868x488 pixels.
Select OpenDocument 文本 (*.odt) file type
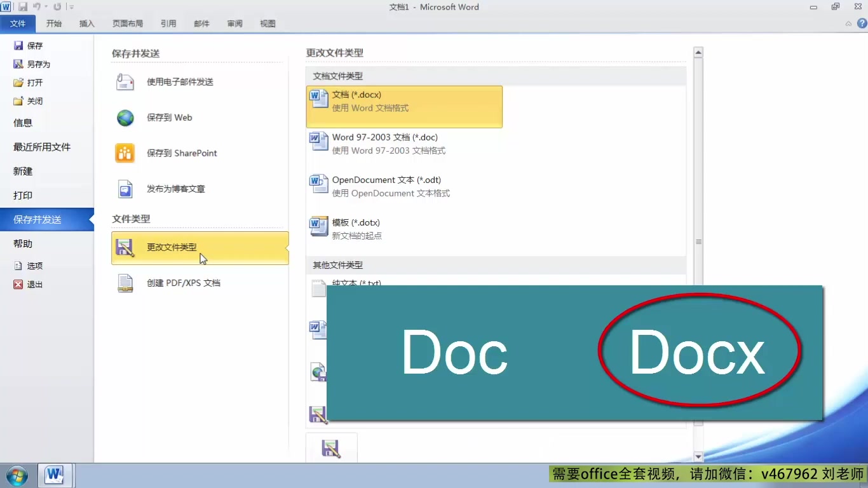404,192
